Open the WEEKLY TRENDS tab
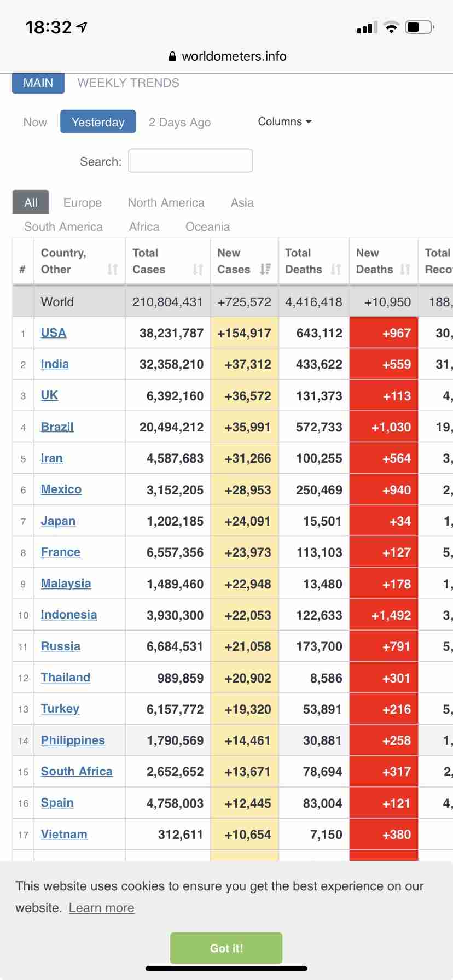This screenshot has width=453, height=980. tap(129, 83)
